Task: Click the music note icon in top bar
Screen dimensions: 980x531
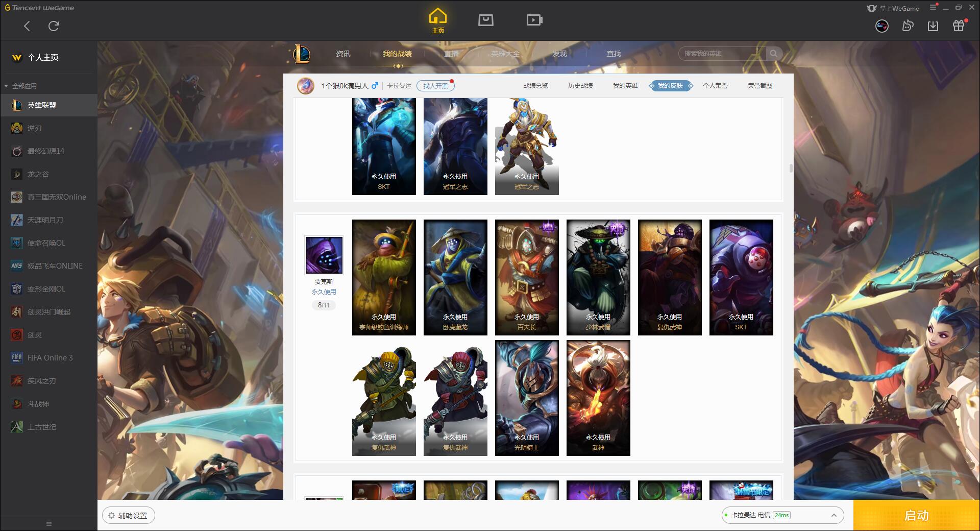Action: [907, 26]
